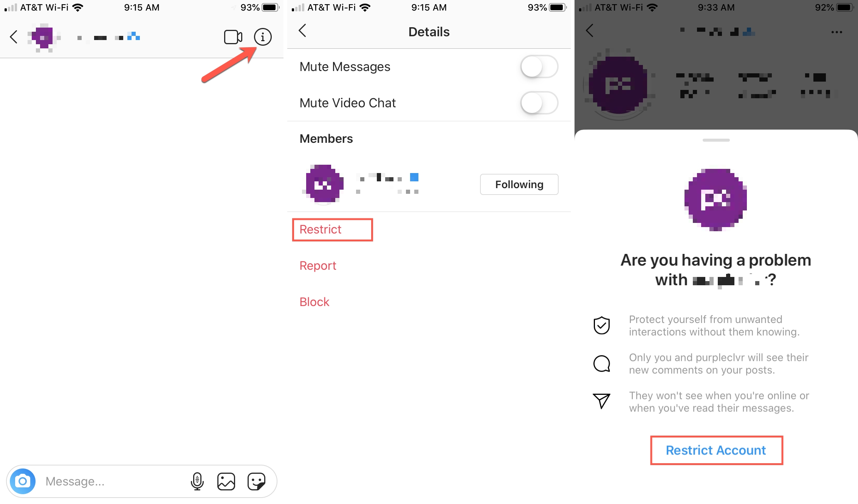Click the Following button next to member
858x504 pixels.
click(519, 184)
